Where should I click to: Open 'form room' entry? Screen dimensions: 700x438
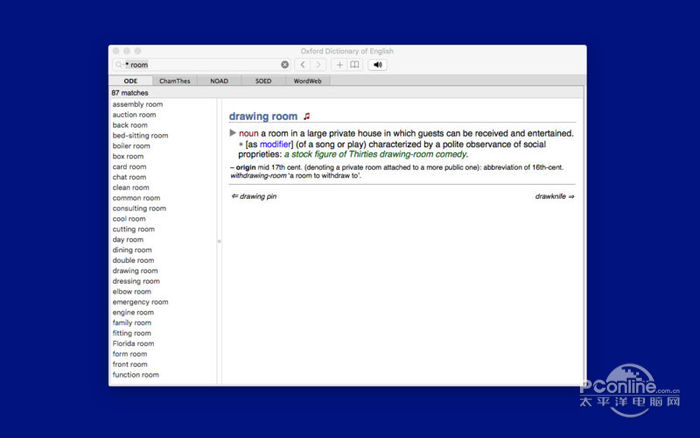pos(130,354)
